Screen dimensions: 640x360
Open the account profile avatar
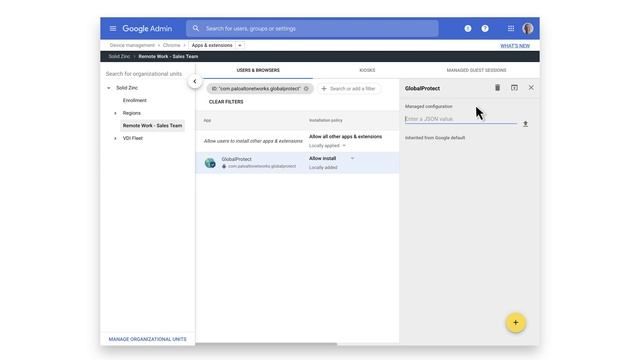(528, 29)
